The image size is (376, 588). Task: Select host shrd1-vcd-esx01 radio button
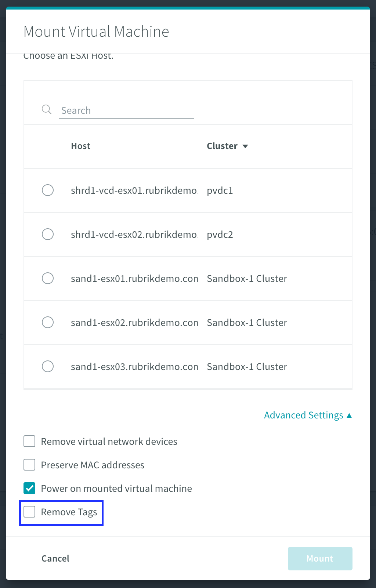click(x=48, y=190)
